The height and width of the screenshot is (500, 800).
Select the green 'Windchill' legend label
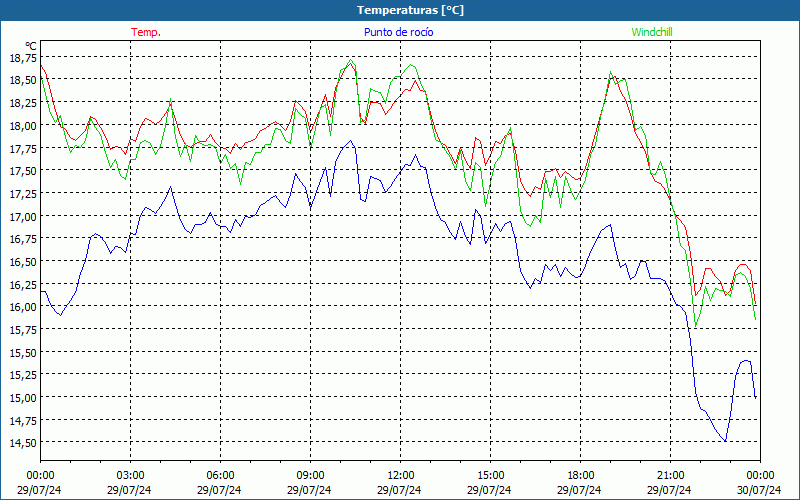click(x=652, y=32)
